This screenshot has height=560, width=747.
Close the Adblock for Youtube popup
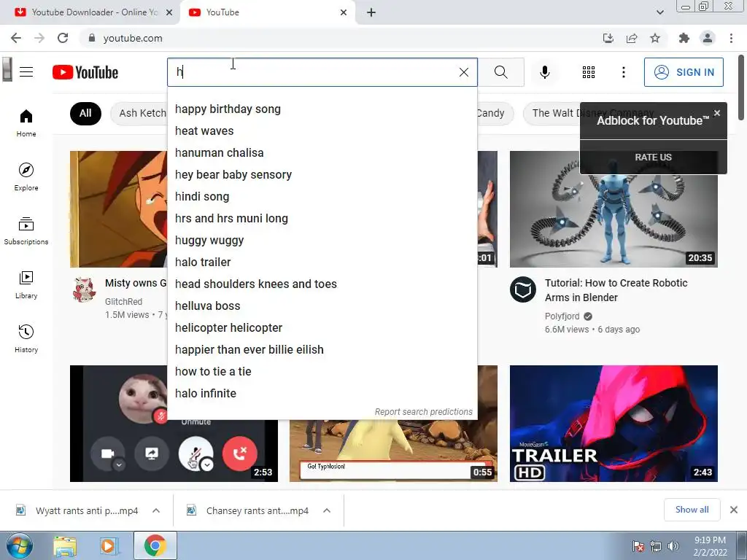click(x=717, y=113)
